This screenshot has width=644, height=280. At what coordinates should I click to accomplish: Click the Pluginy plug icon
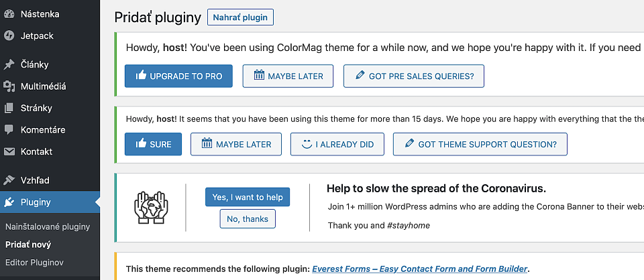9,202
